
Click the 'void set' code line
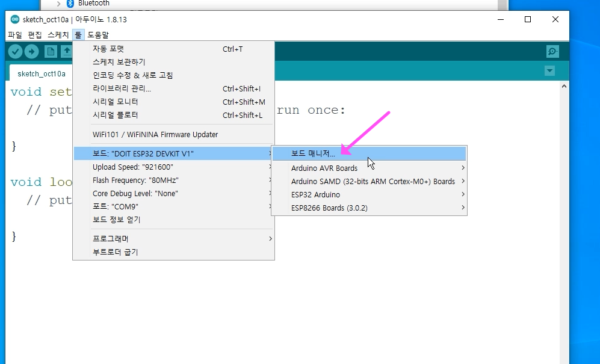(x=41, y=92)
